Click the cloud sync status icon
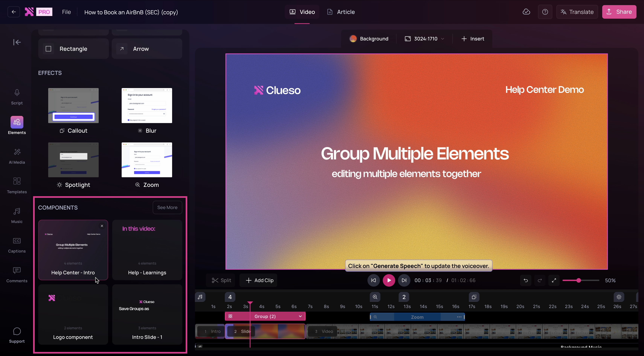644x356 pixels. 526,12
